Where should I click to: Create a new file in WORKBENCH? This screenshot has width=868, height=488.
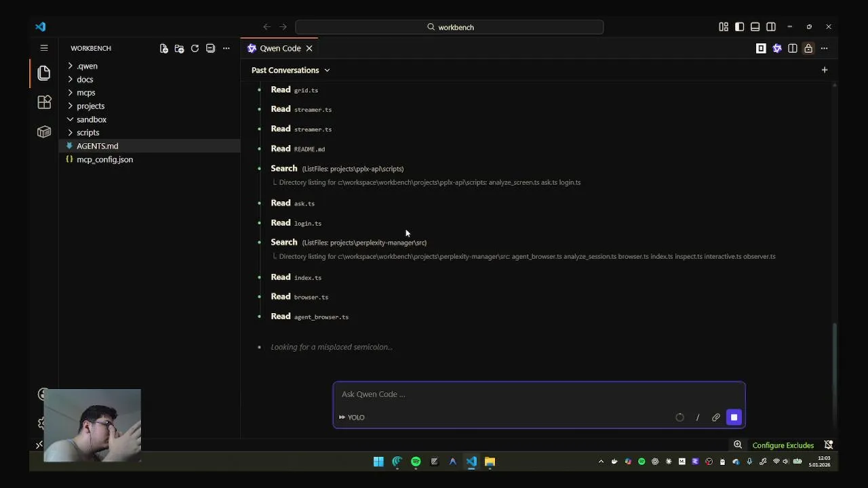163,48
